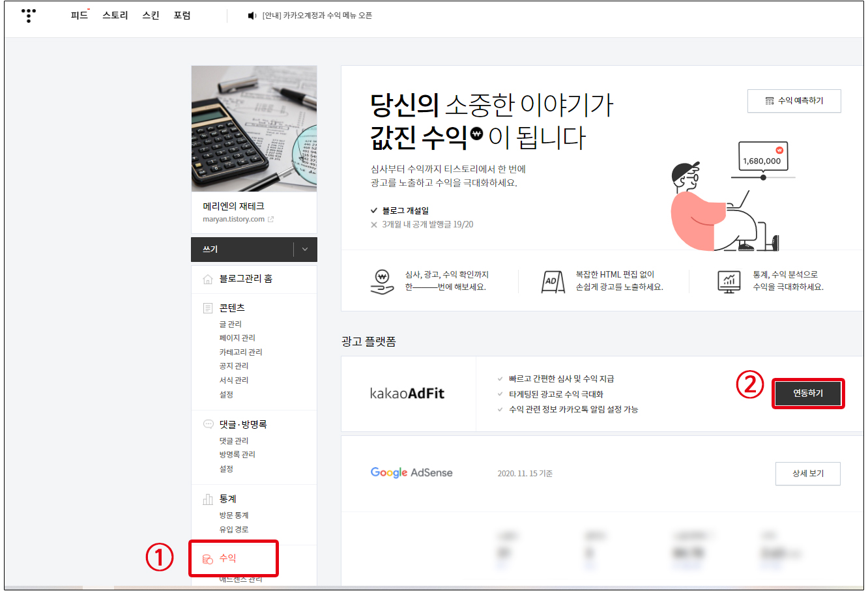Viewport: 868px width, 591px height.
Task: Click the AD board icon
Action: coord(553,281)
